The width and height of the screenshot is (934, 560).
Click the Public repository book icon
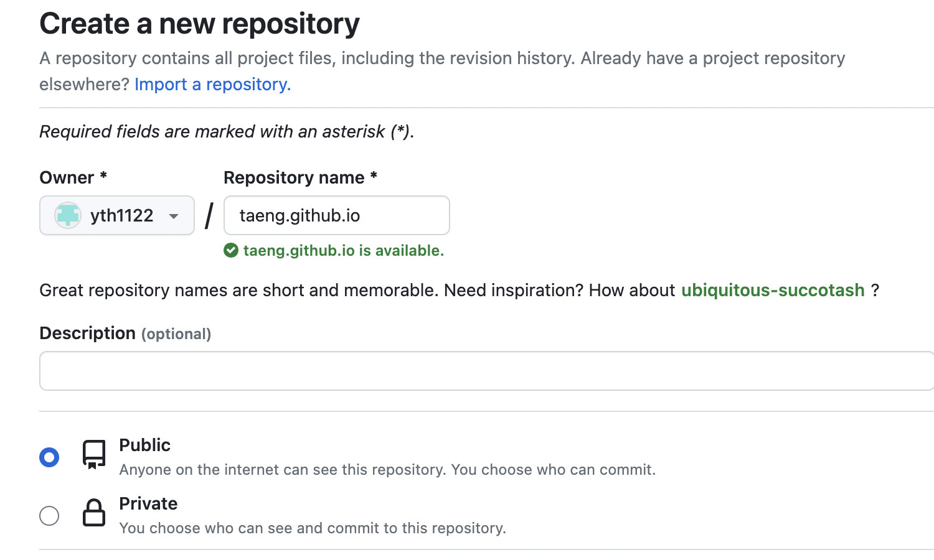click(x=94, y=454)
